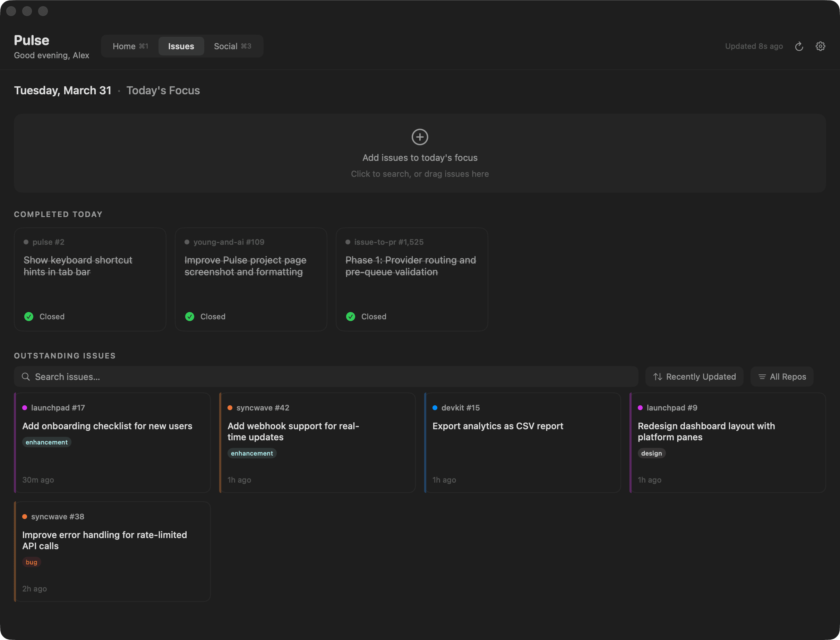This screenshot has height=640, width=840.
Task: Click the blue dot beside devkit #15
Action: (x=435, y=408)
